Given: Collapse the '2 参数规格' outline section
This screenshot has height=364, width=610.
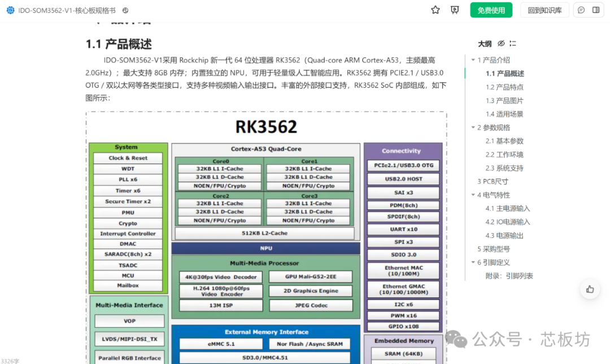Looking at the screenshot, I should click(473, 128).
